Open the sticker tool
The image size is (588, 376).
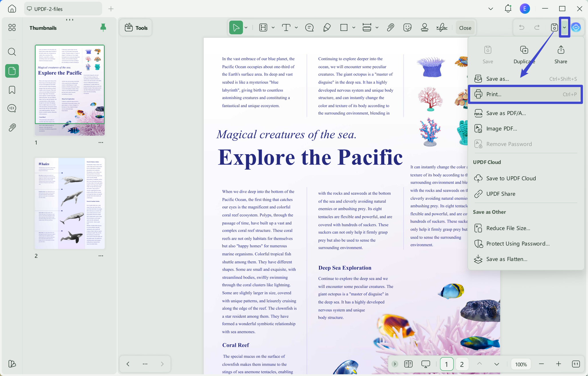pyautogui.click(x=407, y=27)
